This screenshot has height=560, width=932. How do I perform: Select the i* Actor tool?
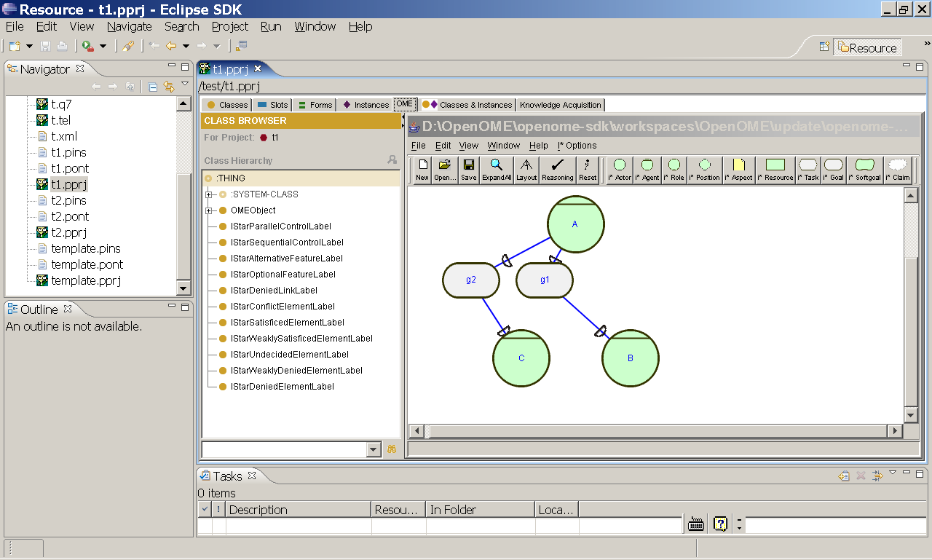click(x=619, y=169)
